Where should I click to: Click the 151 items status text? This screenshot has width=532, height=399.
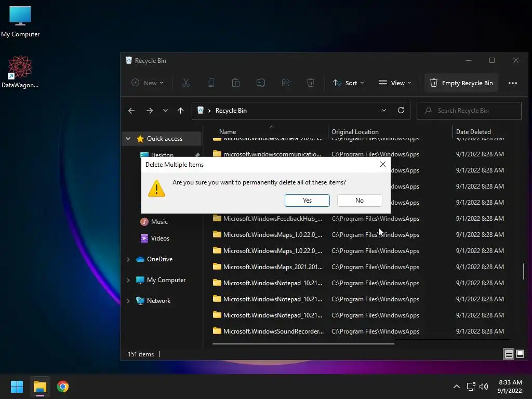click(141, 354)
